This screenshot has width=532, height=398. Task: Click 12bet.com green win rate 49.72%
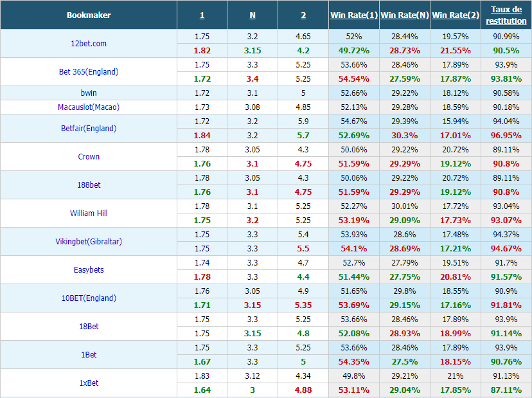pyautogui.click(x=354, y=51)
